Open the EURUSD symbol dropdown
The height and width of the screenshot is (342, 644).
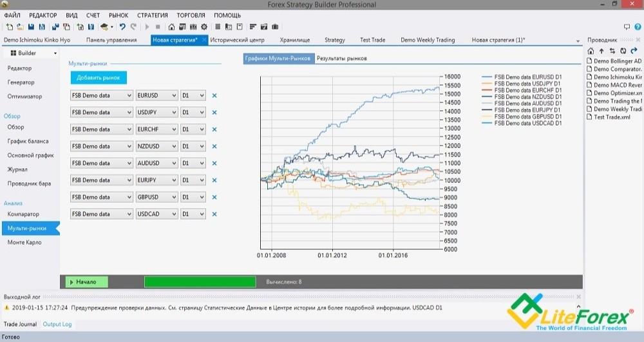pos(156,95)
